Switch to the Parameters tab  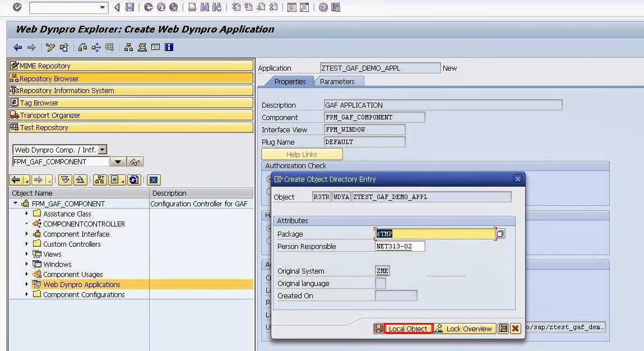(x=337, y=81)
